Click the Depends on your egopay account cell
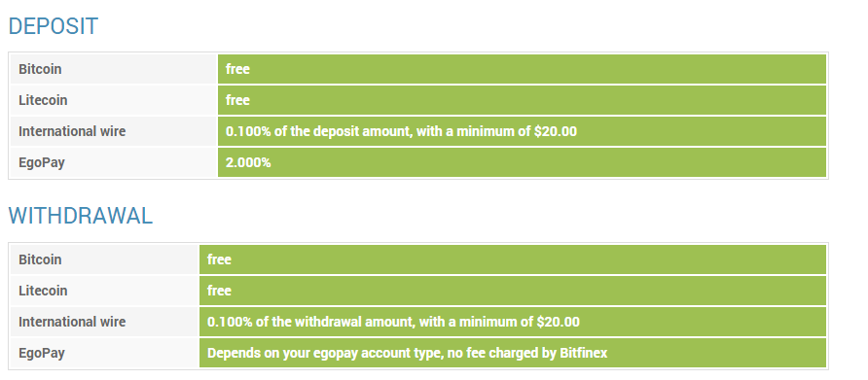 513,353
